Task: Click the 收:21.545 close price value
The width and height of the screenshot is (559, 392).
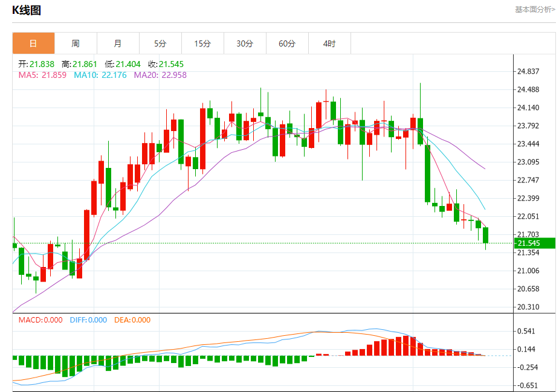Action: 166,64
